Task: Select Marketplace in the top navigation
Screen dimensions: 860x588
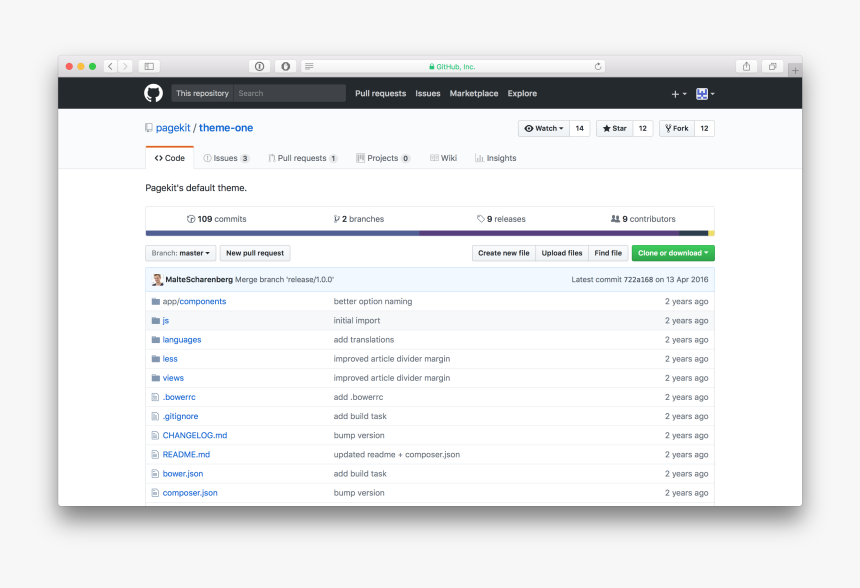Action: pyautogui.click(x=474, y=93)
